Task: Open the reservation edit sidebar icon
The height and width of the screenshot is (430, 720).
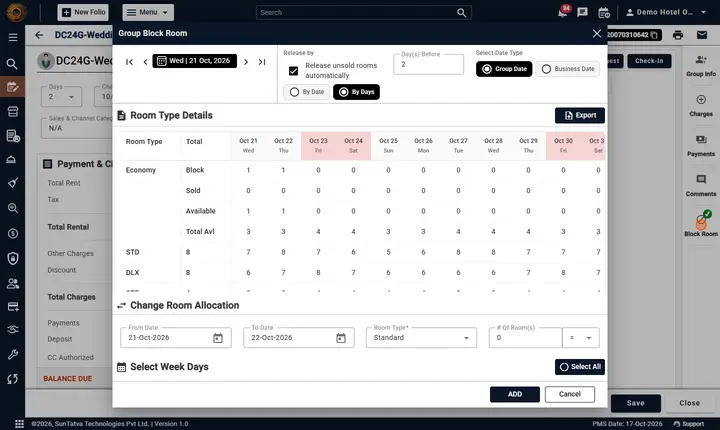Action: point(12,86)
